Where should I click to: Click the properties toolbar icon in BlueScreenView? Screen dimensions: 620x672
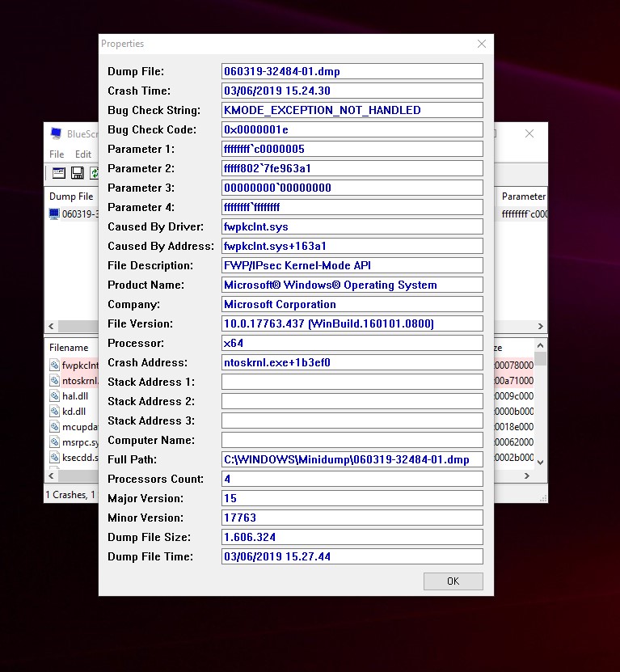click(x=59, y=173)
